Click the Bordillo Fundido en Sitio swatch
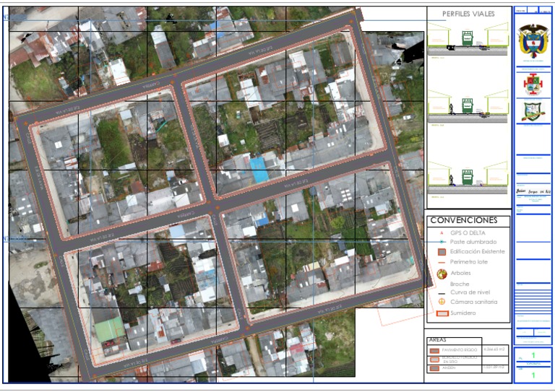 [434, 360]
